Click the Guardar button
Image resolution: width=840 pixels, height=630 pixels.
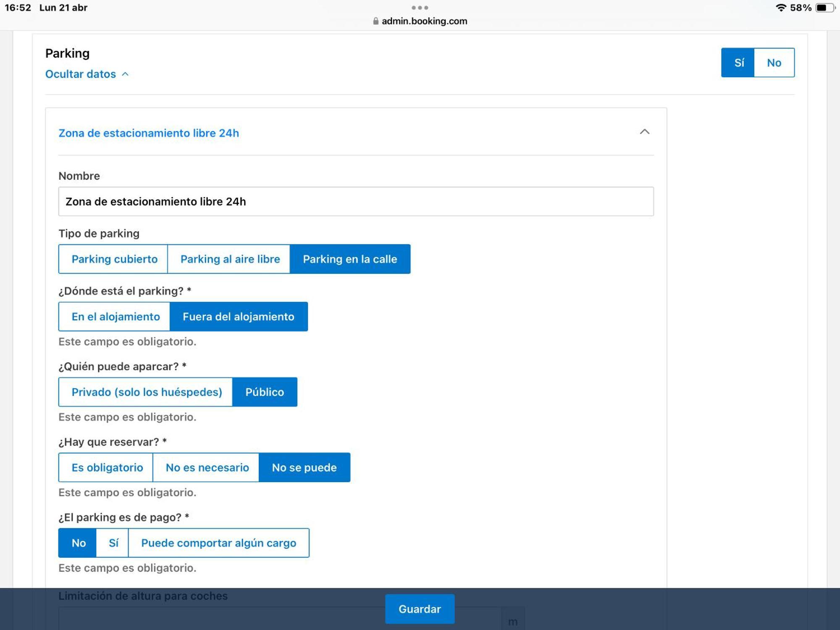point(420,609)
